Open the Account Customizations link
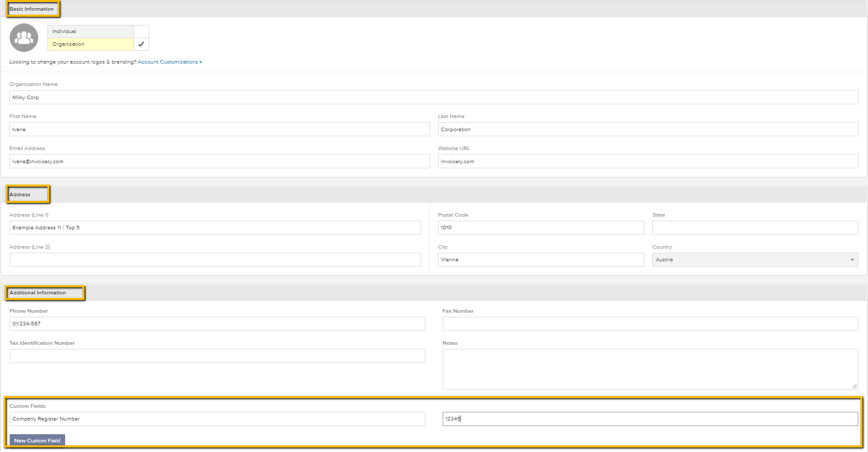 [x=169, y=62]
